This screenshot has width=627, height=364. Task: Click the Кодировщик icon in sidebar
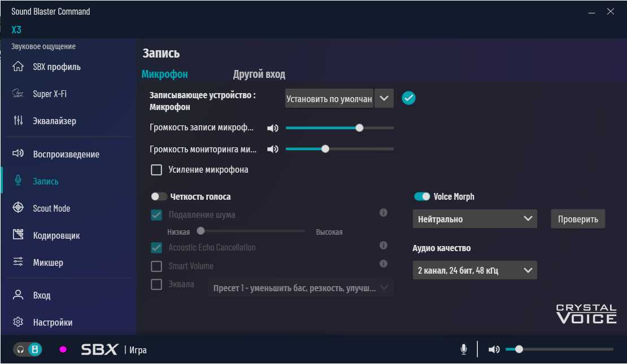click(18, 235)
